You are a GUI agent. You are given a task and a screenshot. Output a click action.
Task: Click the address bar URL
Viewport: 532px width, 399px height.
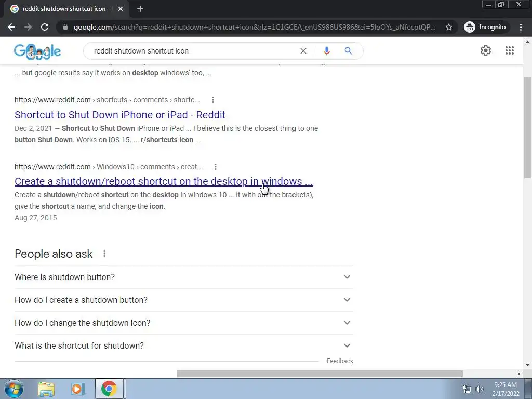(x=255, y=27)
